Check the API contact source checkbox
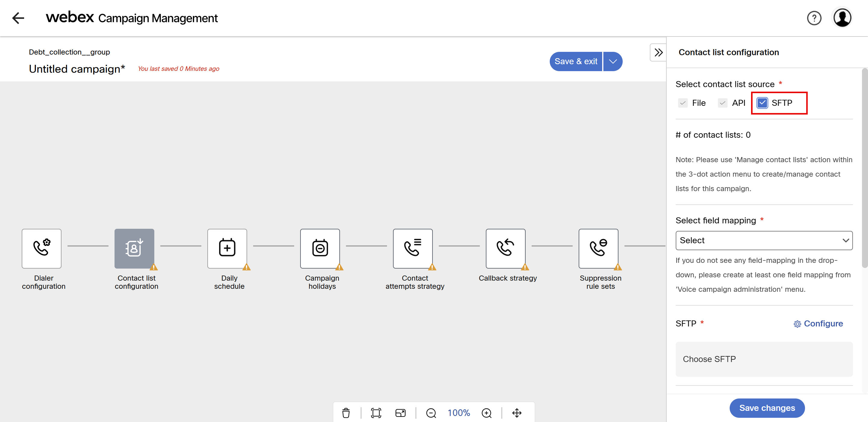 point(722,103)
